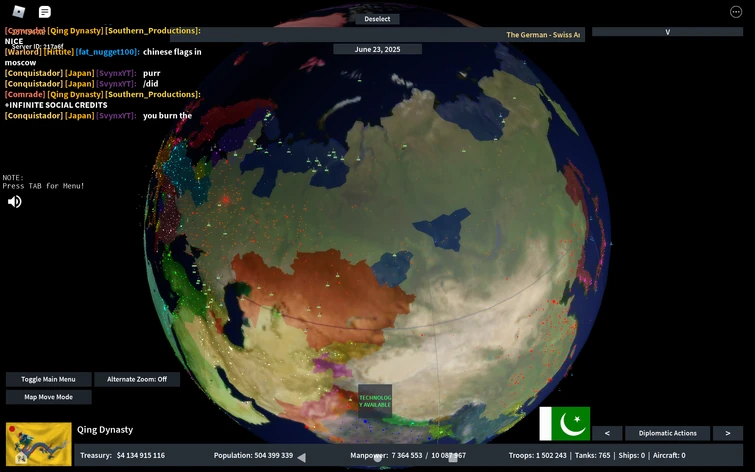Viewport: 755px width, 472px height.
Task: Open Diplomatic Actions panel
Action: 667,433
